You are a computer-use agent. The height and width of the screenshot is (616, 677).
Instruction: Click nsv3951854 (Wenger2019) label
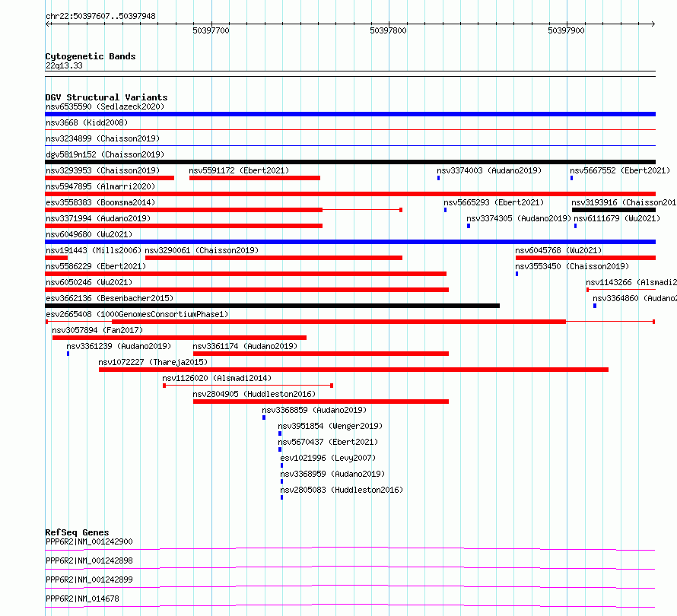[330, 426]
